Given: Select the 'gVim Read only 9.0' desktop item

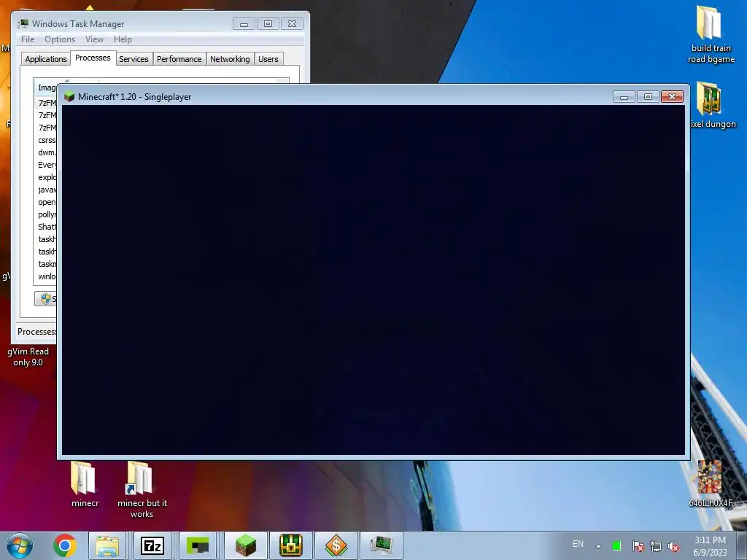Looking at the screenshot, I should 28,357.
